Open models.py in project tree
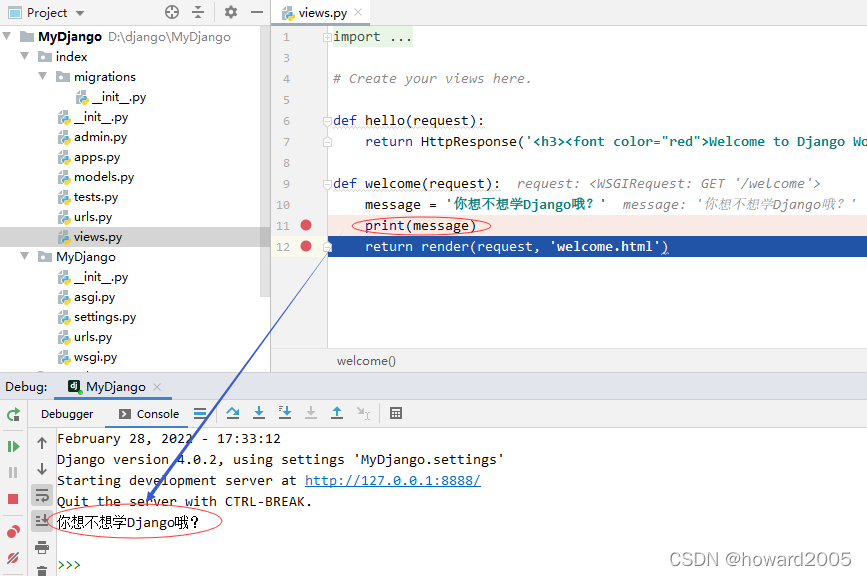Screen dimensions: 867x576 point(96,177)
